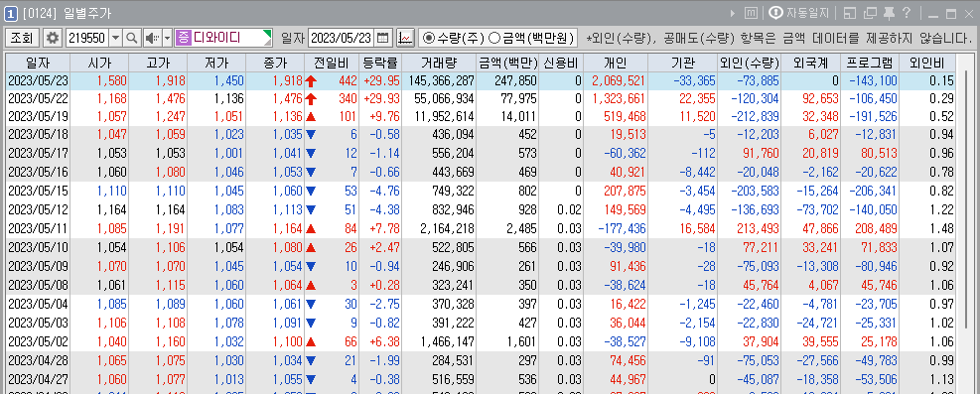Click the date field 2023/05/23

[x=342, y=38]
